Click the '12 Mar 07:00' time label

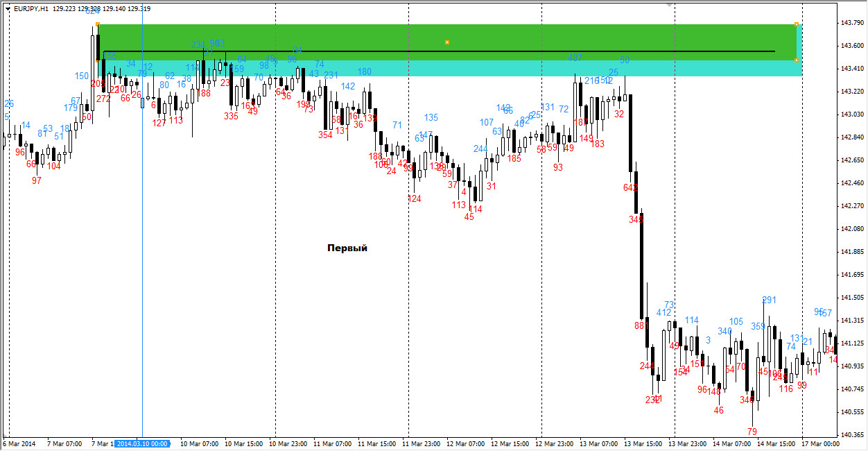pyautogui.click(x=465, y=443)
